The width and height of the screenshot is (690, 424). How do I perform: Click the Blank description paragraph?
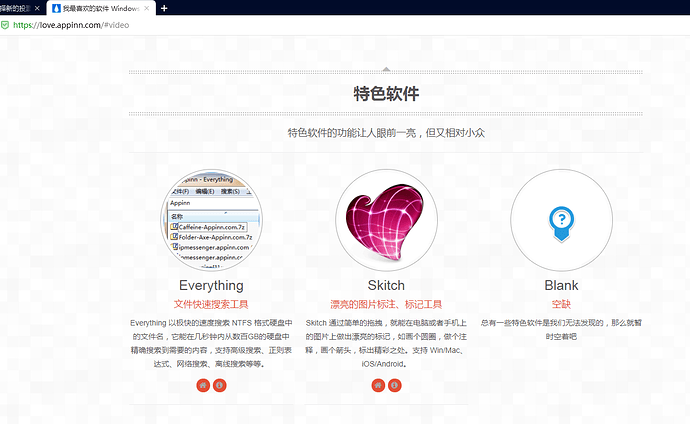coord(562,329)
